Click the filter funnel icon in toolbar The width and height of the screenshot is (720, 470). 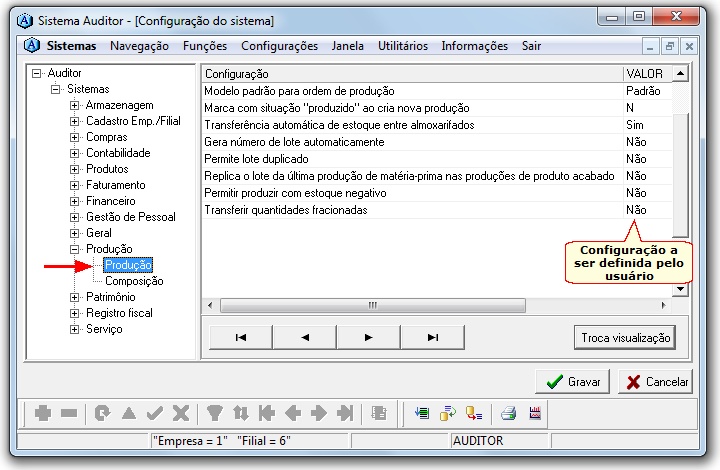click(x=214, y=413)
